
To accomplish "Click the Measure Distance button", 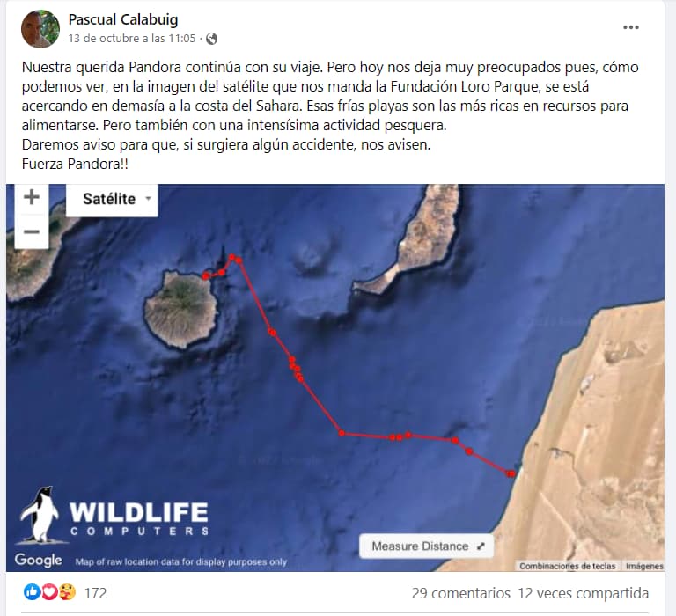I will [427, 546].
